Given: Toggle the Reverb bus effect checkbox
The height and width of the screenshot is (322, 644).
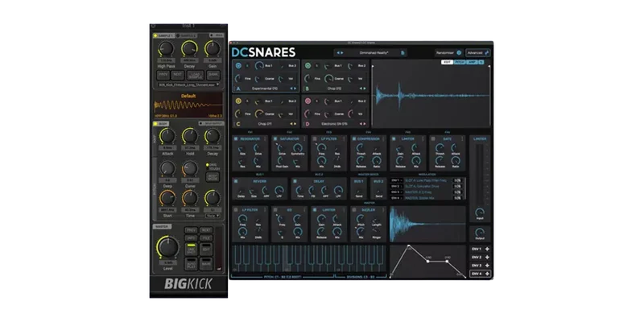Looking at the screenshot, I should pos(236,181).
